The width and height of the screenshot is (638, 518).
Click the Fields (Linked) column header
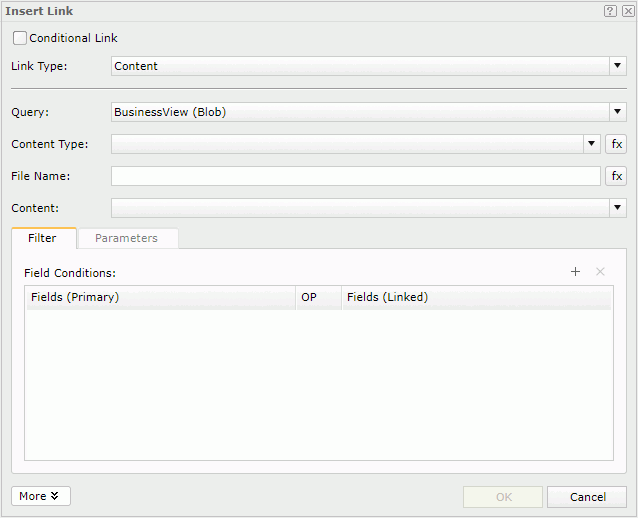pos(475,297)
